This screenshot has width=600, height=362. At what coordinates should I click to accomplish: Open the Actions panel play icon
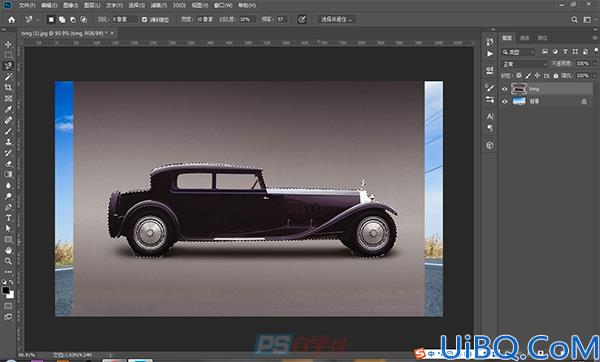490,54
